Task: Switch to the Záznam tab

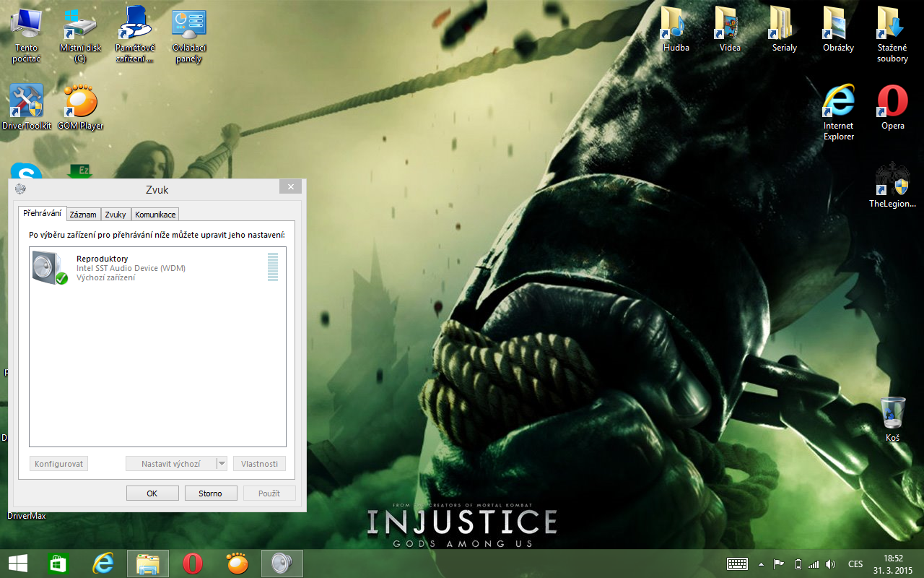Action: pos(83,215)
